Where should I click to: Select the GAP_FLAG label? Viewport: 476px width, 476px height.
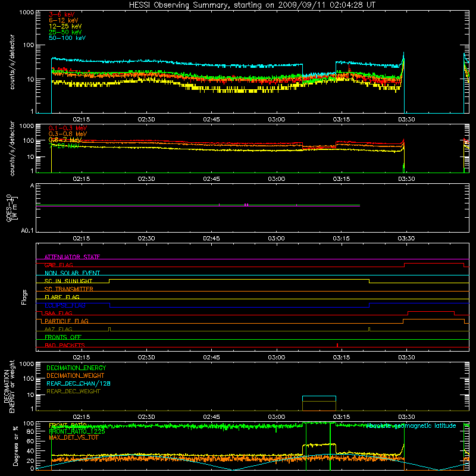58,265
